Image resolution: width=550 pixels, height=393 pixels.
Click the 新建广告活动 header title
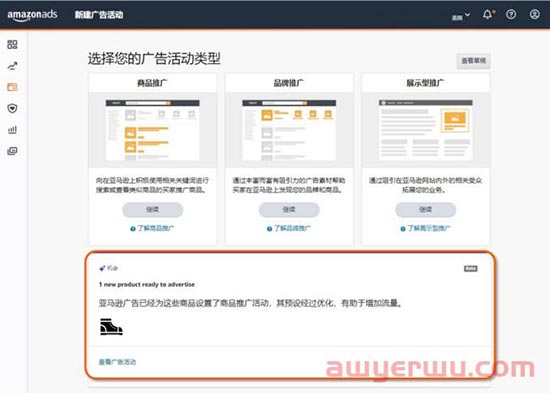click(99, 15)
